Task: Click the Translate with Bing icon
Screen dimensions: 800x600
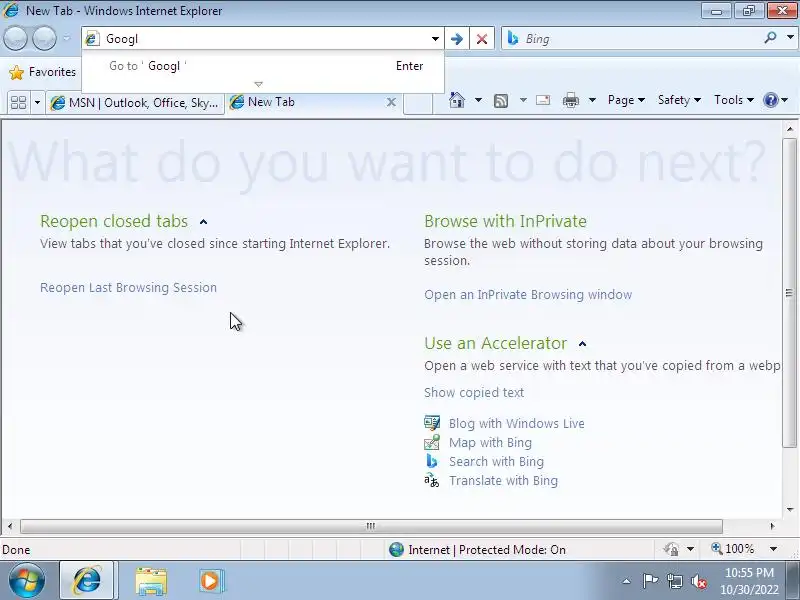Action: coord(432,480)
